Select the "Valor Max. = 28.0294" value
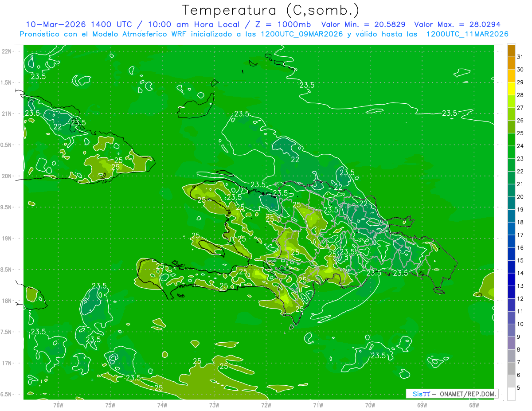532x411 pixels. click(457, 24)
